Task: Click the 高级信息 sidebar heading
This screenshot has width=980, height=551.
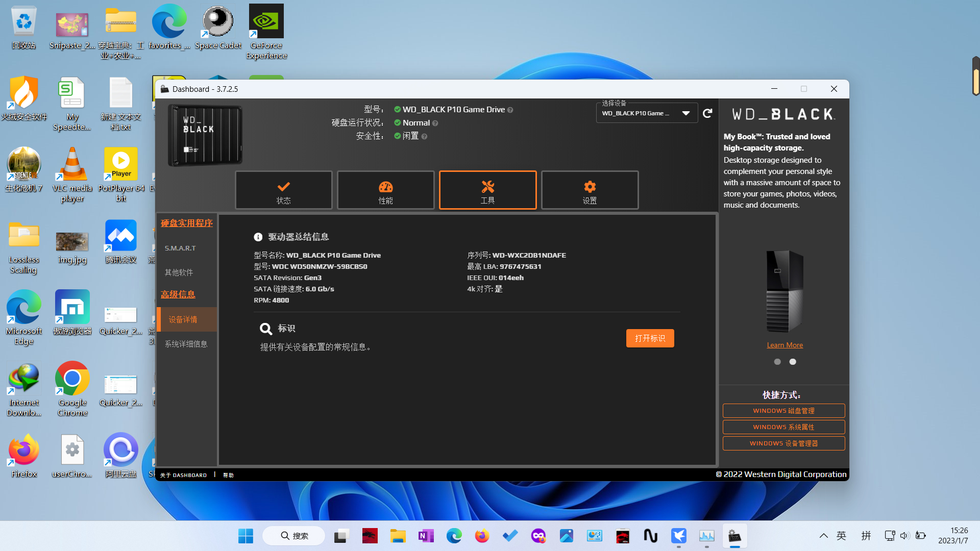Action: point(178,294)
